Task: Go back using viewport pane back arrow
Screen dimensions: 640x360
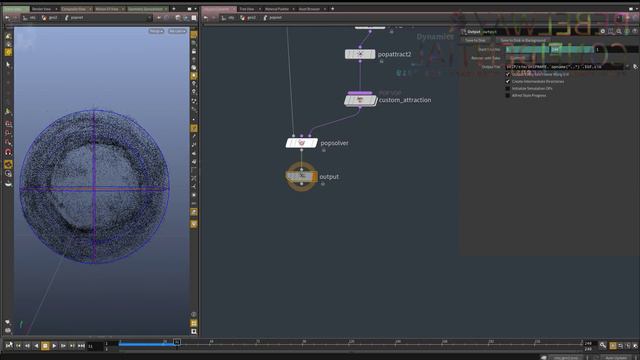Action: click(x=7, y=18)
